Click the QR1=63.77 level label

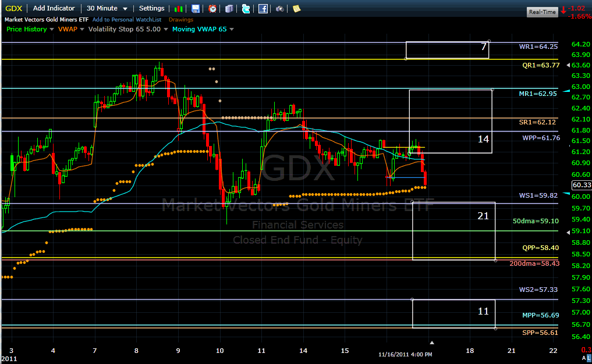pyautogui.click(x=541, y=65)
